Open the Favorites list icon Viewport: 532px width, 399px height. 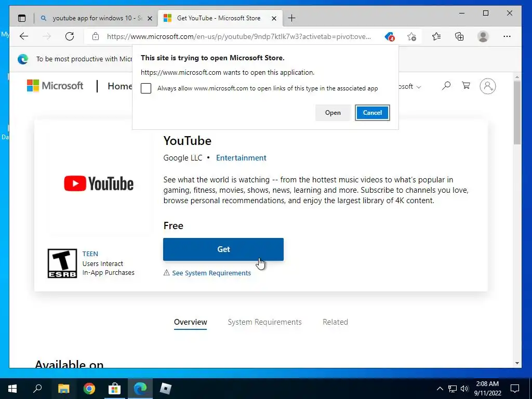(x=436, y=36)
